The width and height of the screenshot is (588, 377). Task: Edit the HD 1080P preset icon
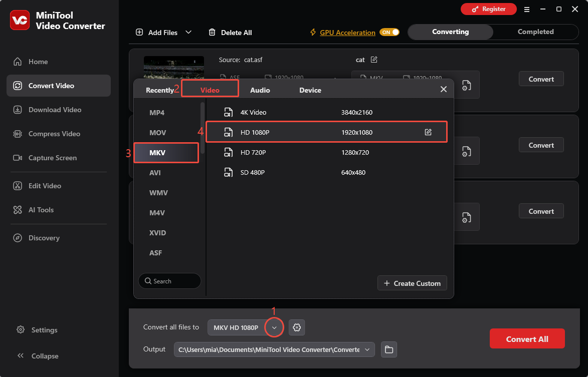[x=428, y=132]
